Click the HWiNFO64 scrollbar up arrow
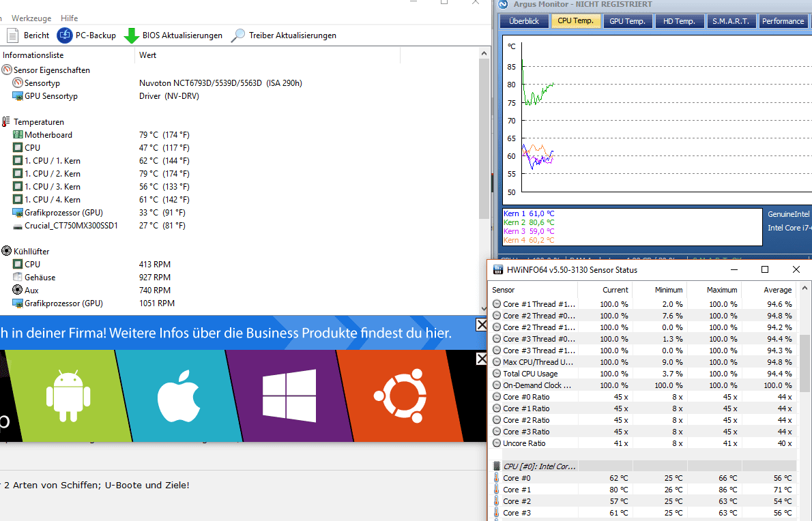This screenshot has height=521, width=812. [x=804, y=288]
